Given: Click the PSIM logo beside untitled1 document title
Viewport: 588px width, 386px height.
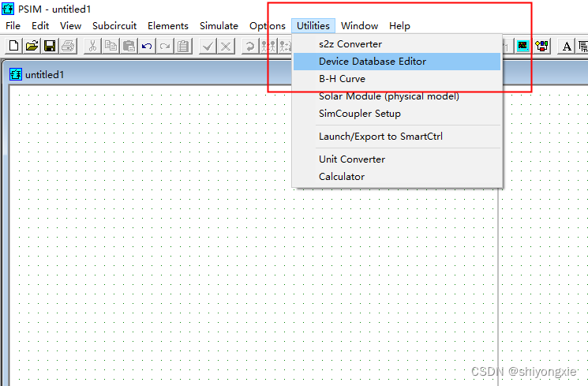Looking at the screenshot, I should (16, 74).
